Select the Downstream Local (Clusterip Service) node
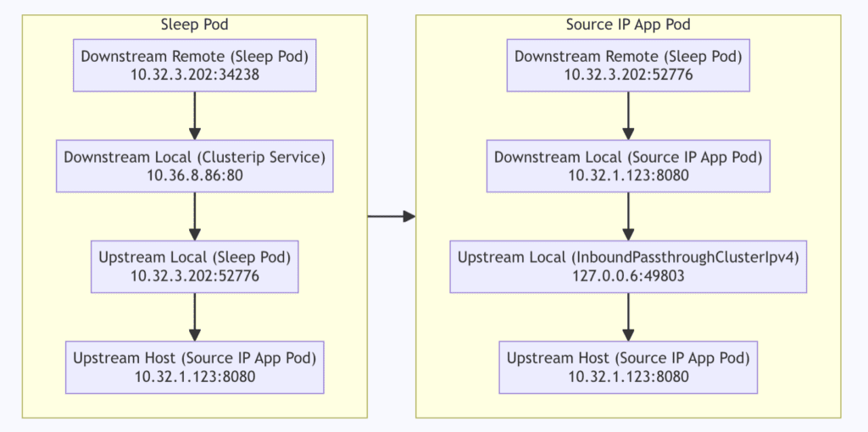Screen dimensions: 868x432 pos(195,167)
